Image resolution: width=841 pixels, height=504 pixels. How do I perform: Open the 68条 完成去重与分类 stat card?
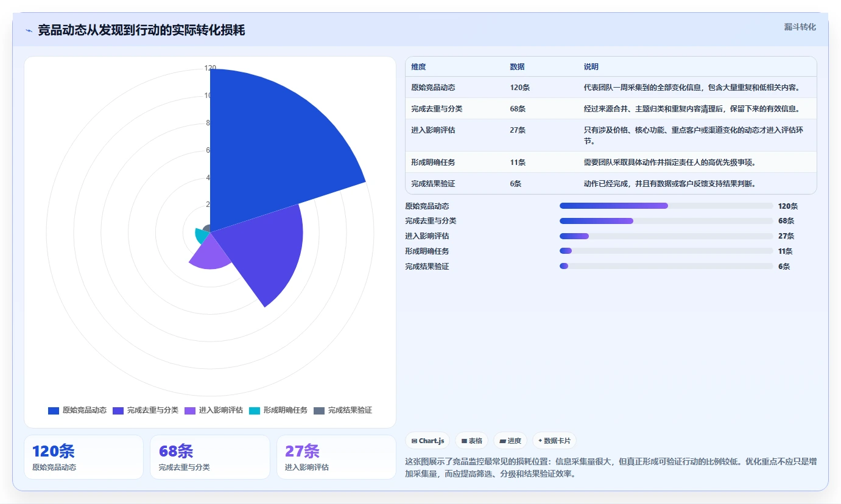point(210,457)
